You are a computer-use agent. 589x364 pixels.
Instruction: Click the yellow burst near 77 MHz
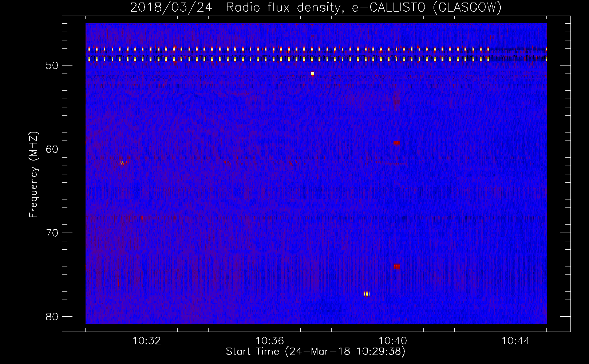point(367,294)
